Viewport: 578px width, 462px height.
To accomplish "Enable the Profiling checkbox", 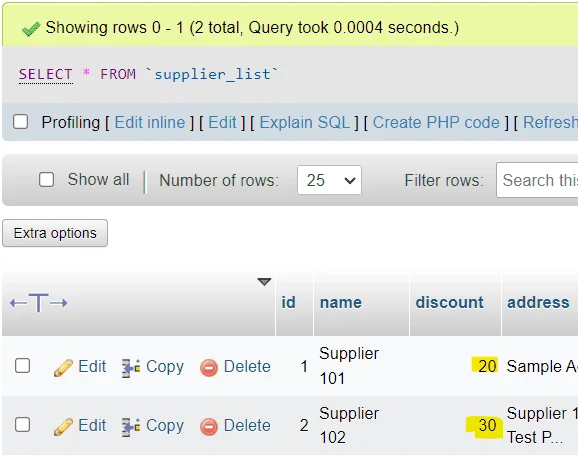I will (21, 122).
